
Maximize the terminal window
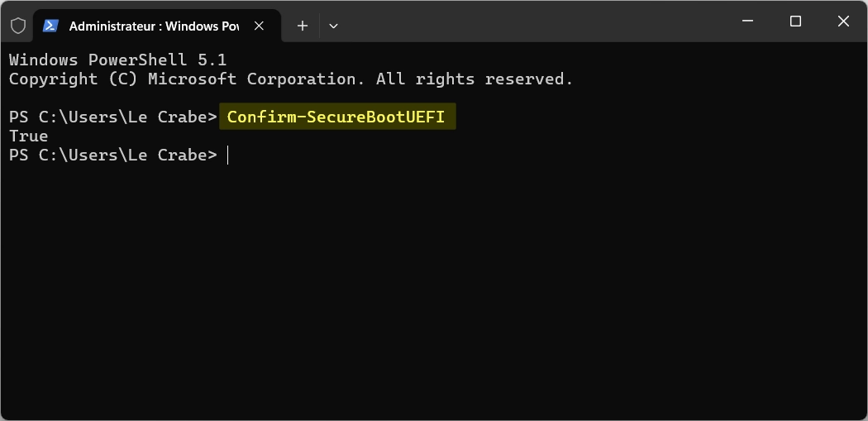pyautogui.click(x=795, y=21)
